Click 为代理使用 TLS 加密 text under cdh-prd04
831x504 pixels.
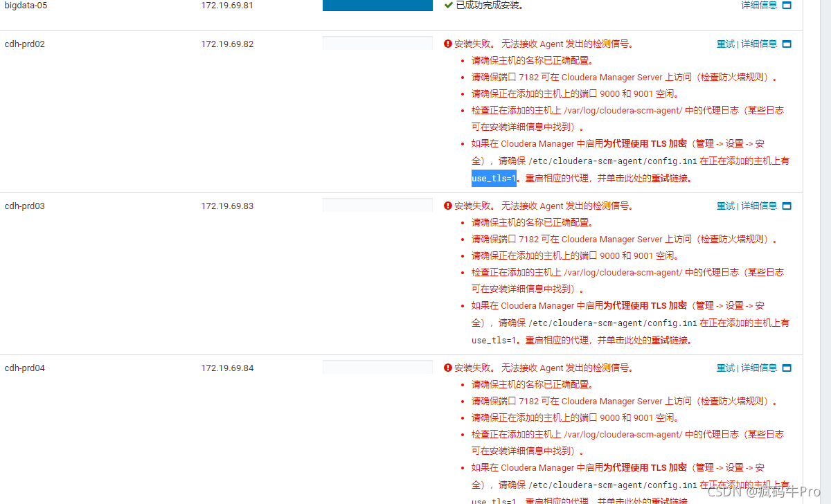click(x=645, y=467)
